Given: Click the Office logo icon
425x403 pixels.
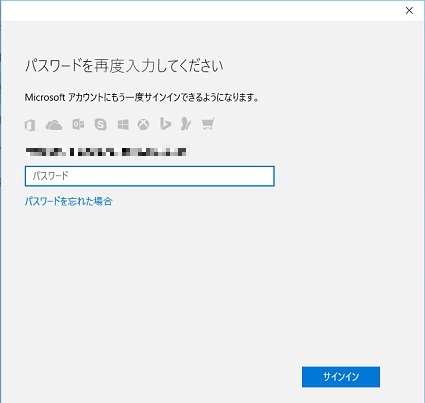Looking at the screenshot, I should coord(30,125).
